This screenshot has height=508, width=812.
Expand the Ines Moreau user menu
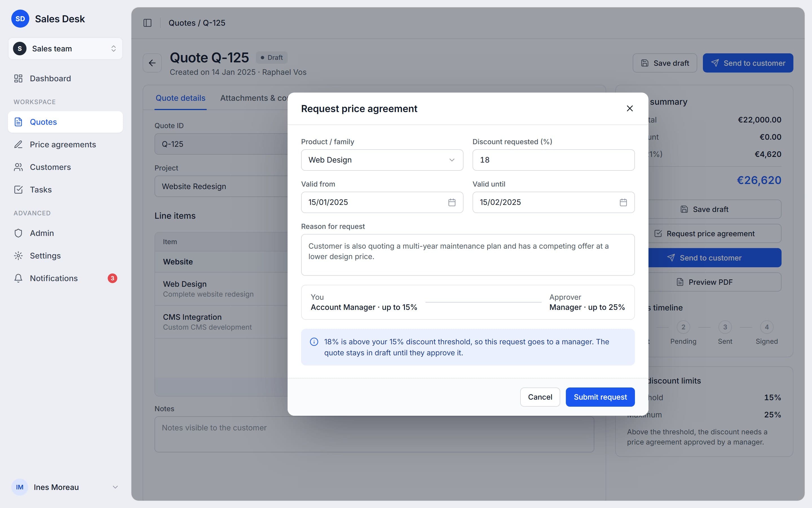(x=65, y=487)
